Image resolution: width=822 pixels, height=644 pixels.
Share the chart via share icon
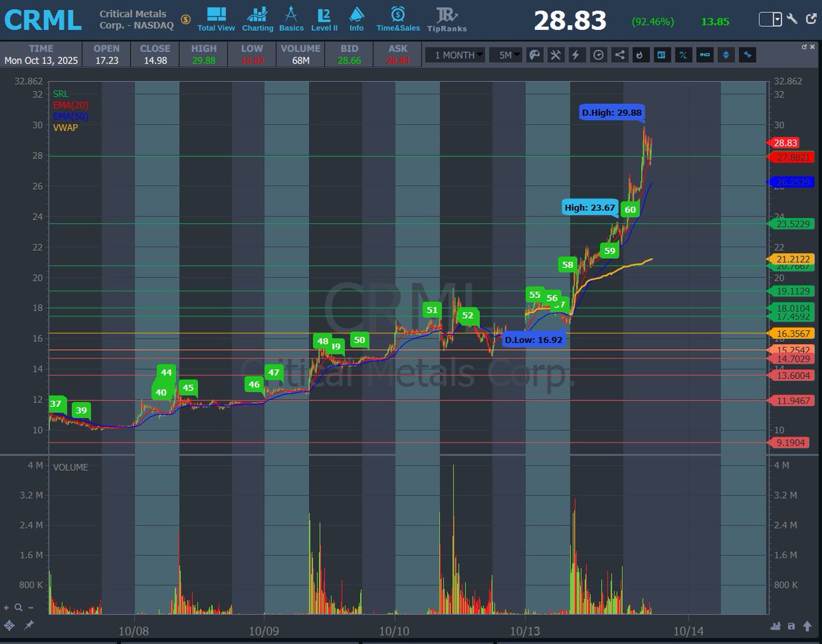pos(619,55)
